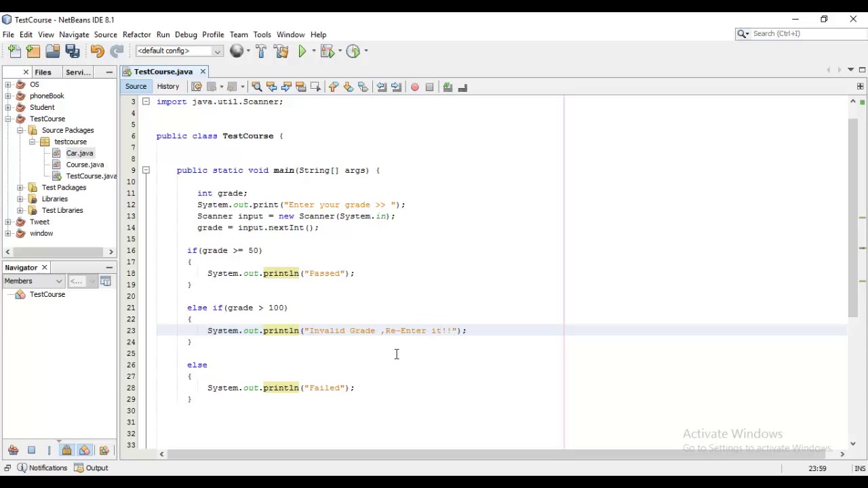The width and height of the screenshot is (868, 488).
Task: Select Course.java in the project tree
Action: pyautogui.click(x=85, y=165)
